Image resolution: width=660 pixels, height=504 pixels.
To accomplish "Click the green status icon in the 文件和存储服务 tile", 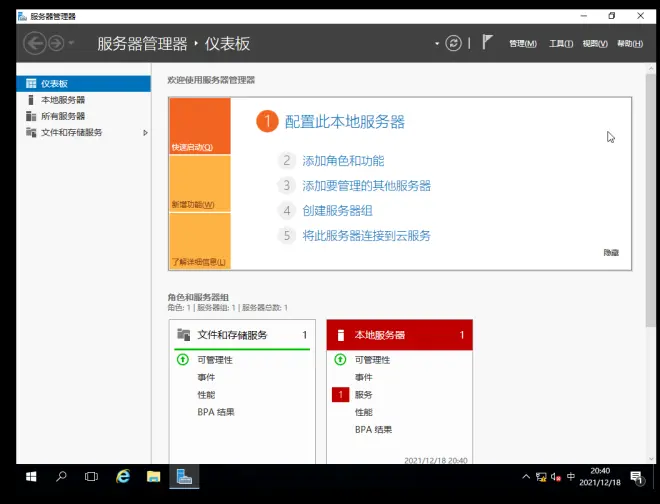I will [x=183, y=360].
